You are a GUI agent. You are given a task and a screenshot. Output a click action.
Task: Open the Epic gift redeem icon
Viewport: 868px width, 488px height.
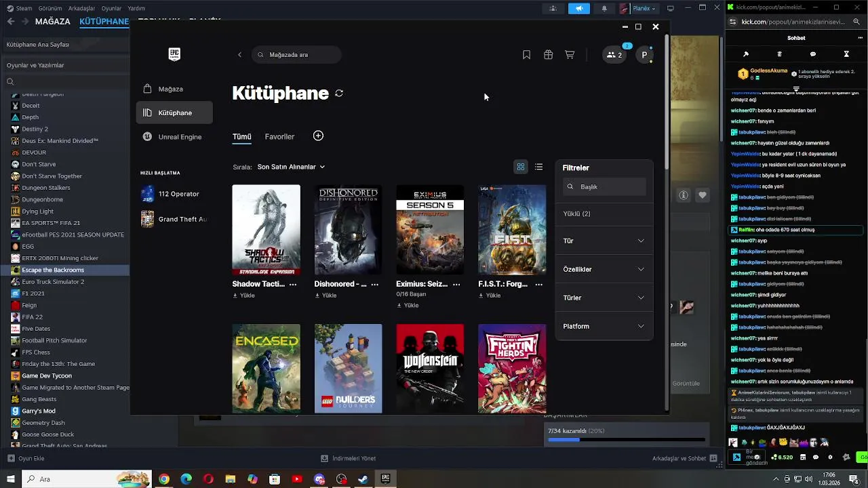tap(548, 55)
